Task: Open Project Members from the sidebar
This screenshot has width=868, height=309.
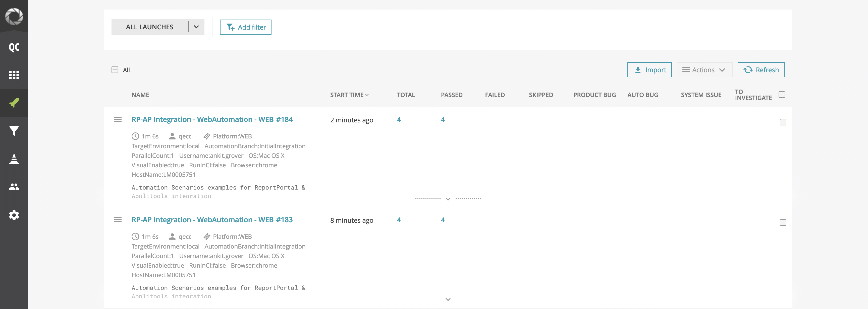Action: (14, 187)
